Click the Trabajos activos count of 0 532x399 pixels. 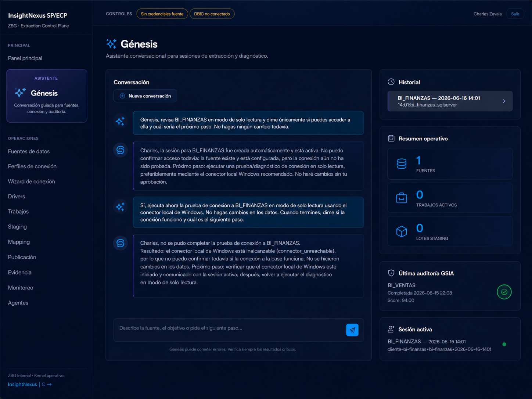420,195
